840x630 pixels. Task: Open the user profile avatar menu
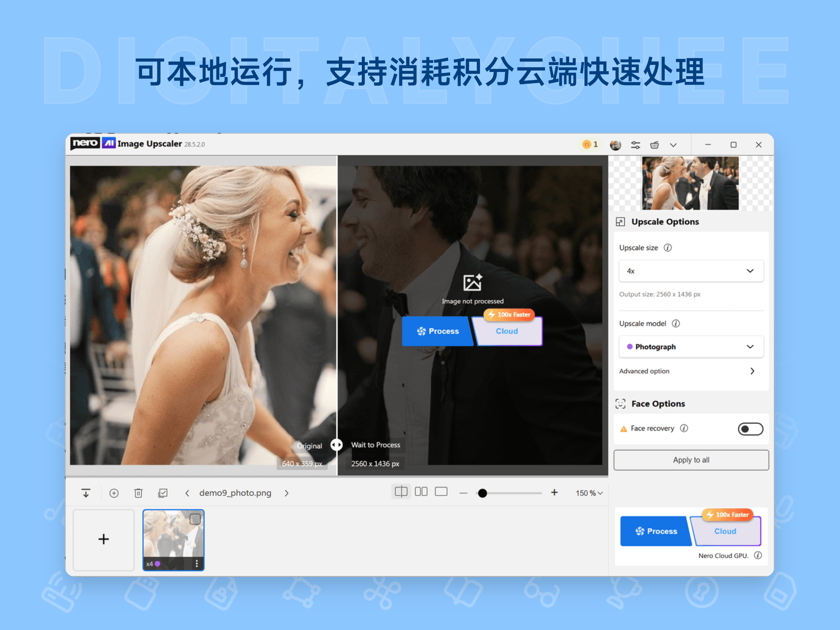[x=616, y=144]
